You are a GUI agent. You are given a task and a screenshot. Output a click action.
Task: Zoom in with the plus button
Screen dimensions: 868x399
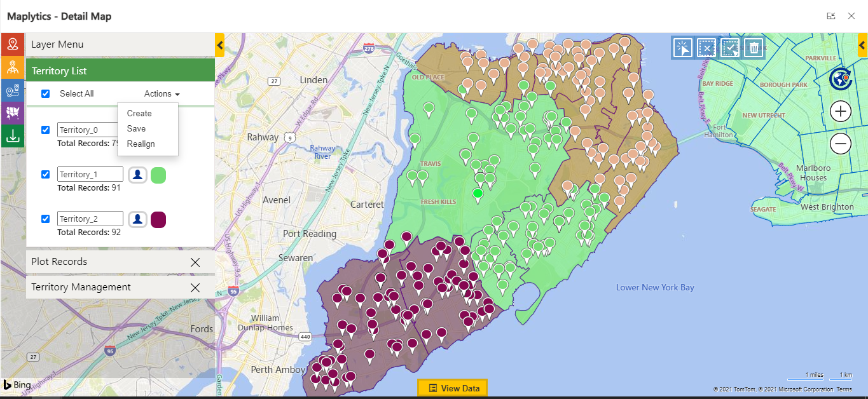841,112
